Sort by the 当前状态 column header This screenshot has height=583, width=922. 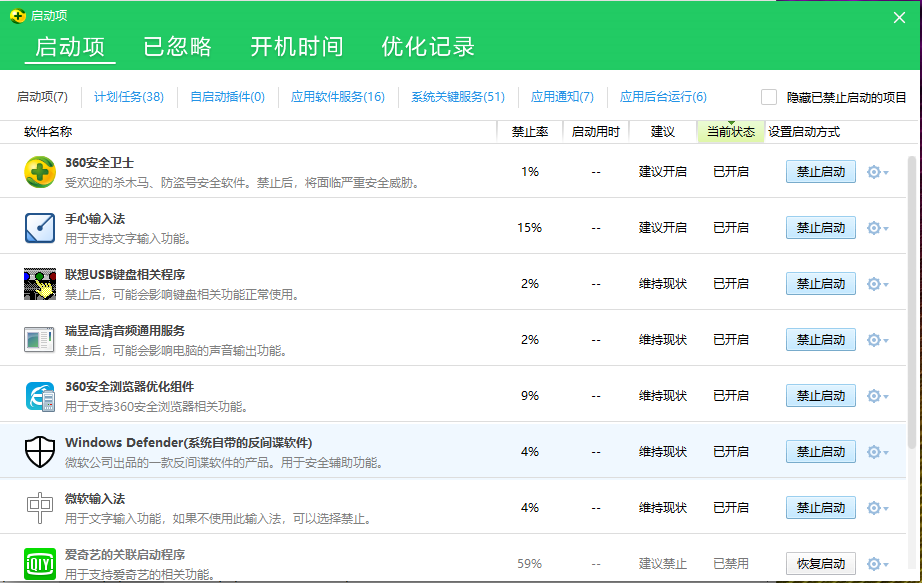[x=731, y=132]
